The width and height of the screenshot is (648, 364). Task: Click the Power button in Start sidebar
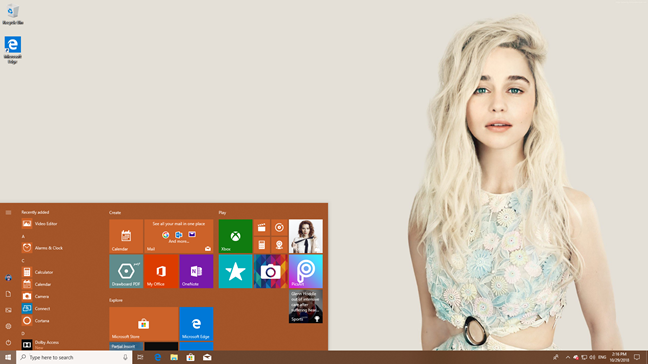click(x=8, y=343)
